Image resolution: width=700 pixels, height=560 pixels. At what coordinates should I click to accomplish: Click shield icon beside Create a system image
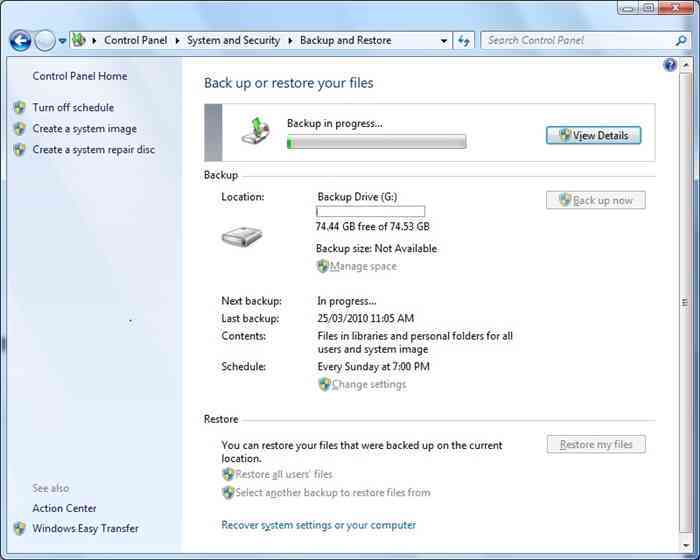[19, 129]
